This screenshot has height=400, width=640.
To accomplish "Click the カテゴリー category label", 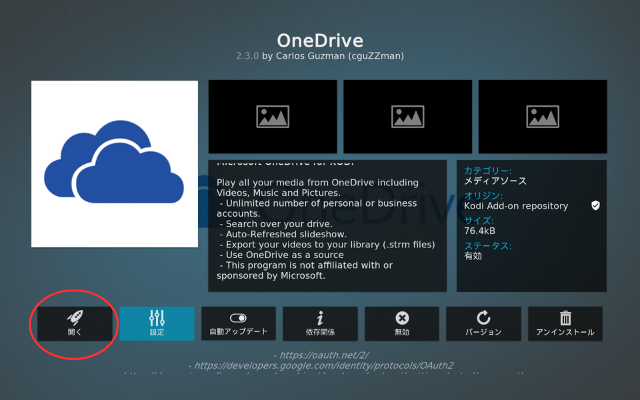I will (x=488, y=171).
